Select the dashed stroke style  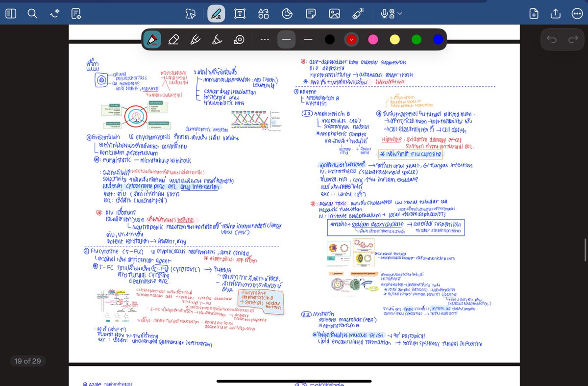click(265, 39)
